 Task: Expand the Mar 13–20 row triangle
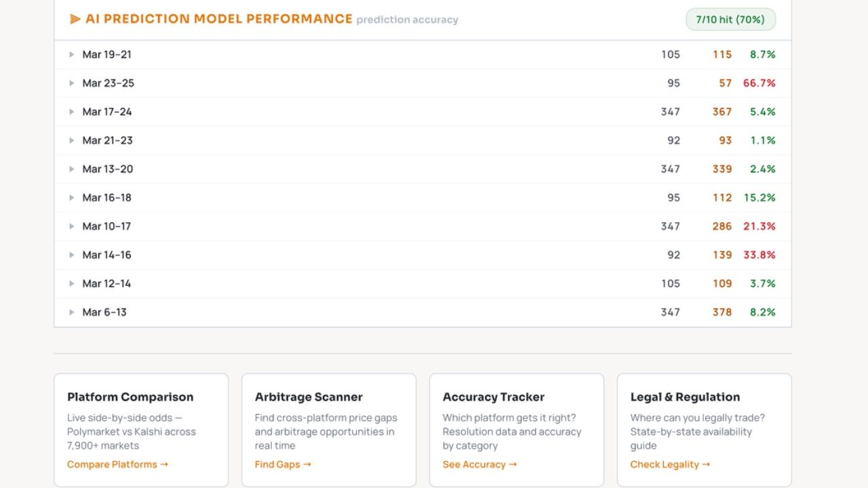(x=71, y=169)
